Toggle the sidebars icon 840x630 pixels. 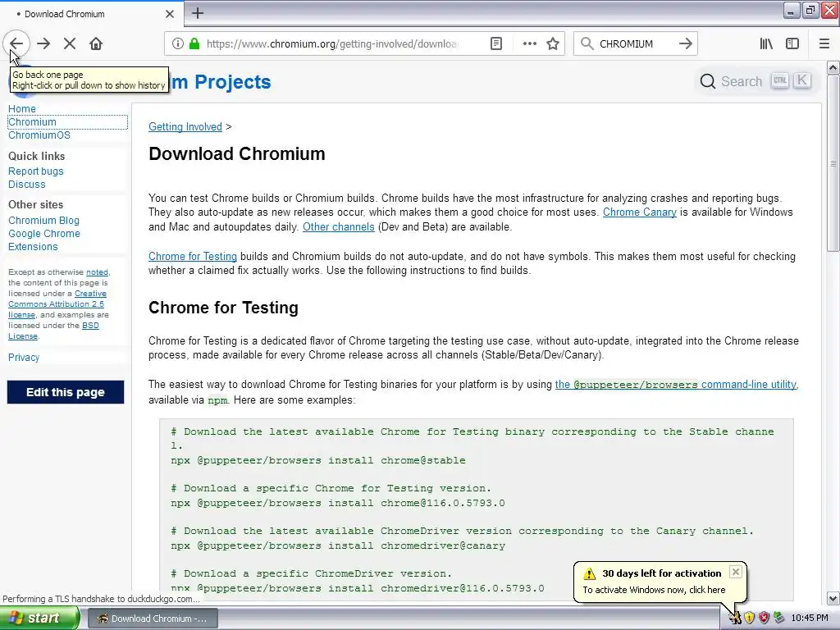(x=792, y=44)
